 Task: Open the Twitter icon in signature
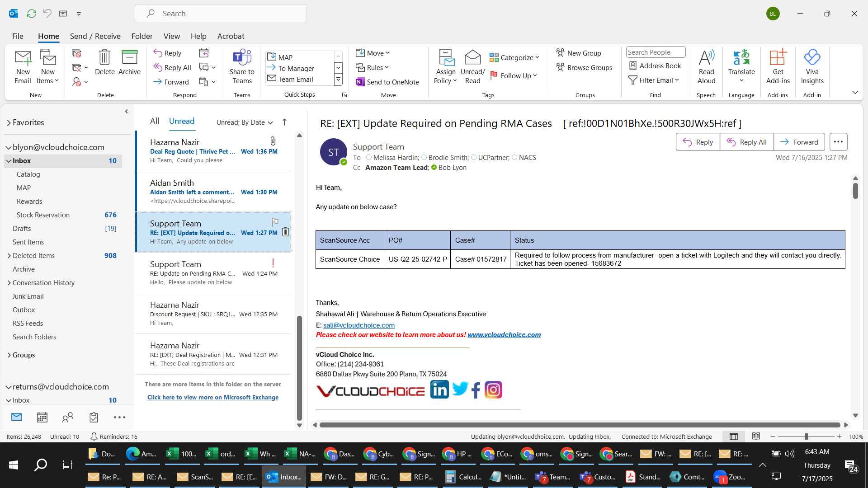(x=460, y=389)
